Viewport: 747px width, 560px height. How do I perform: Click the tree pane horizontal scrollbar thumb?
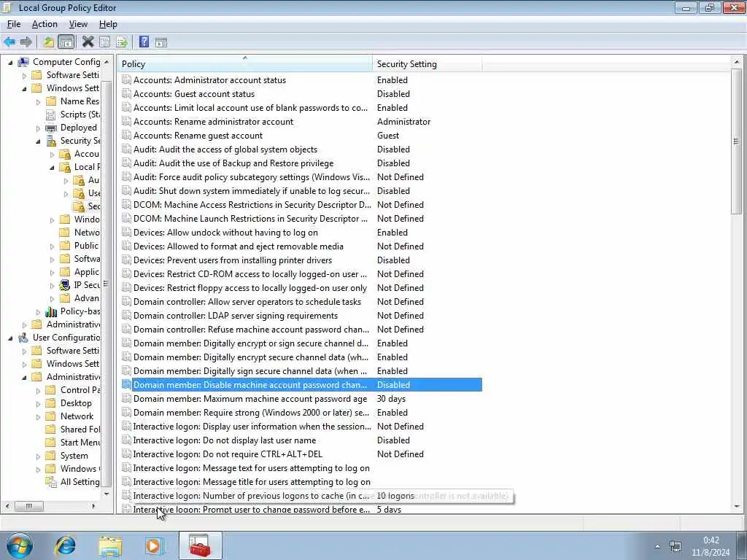(29, 506)
